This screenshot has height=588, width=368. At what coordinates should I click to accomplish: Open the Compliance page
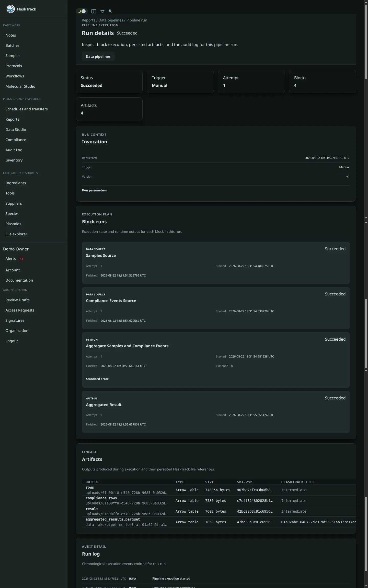click(16, 140)
